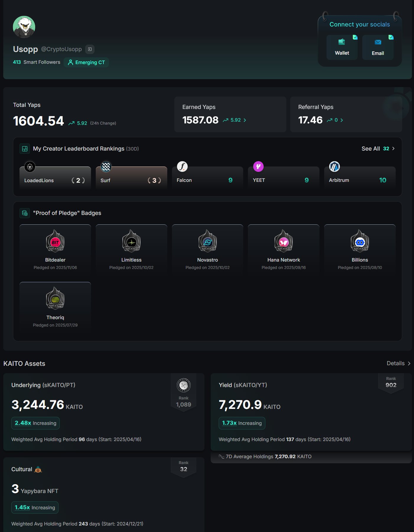Image resolution: width=414 pixels, height=532 pixels.
Task: Expand Referral Yaps details chevron
Action: [342, 120]
